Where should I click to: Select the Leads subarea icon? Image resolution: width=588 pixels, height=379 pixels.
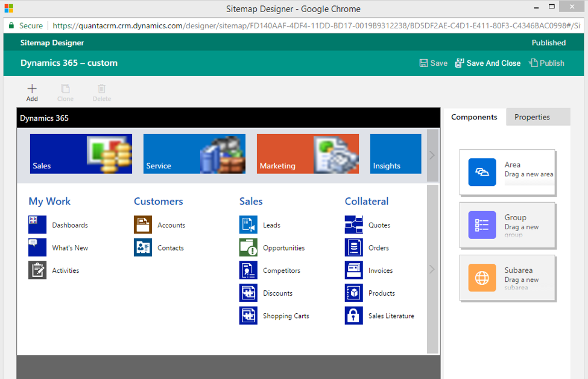point(248,225)
